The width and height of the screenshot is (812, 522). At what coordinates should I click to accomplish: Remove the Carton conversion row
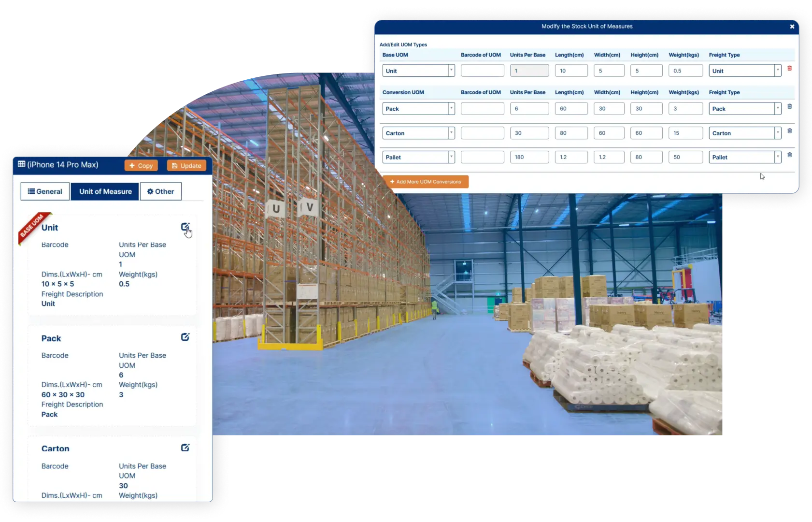(790, 130)
